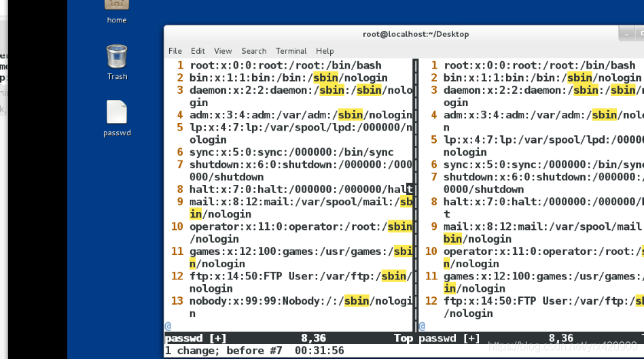Click right pane line 6 sync:x:5:0 text
The image size is (644, 359).
543,165
